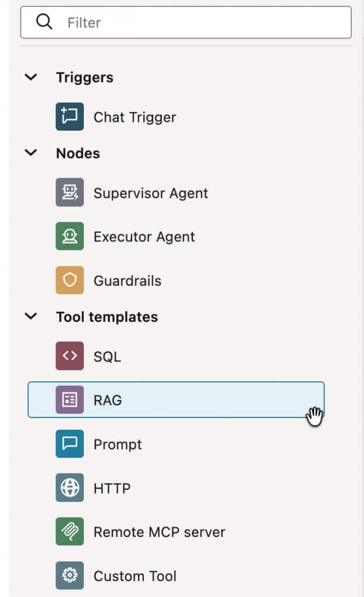The height and width of the screenshot is (597, 364).
Task: Click the Chat Trigger icon
Action: point(70,117)
